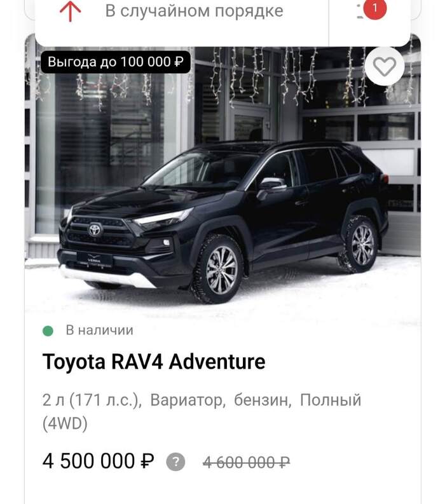445x504 pixels.
Task: Tap the current price 4 500 000 ₽
Action: point(98,461)
